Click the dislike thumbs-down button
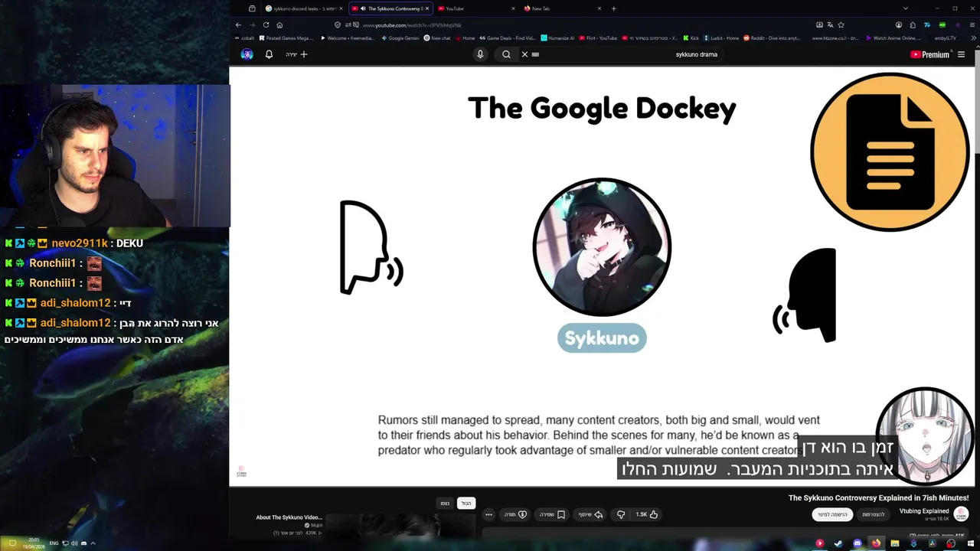Screen dimensions: 980x551 pos(621,514)
